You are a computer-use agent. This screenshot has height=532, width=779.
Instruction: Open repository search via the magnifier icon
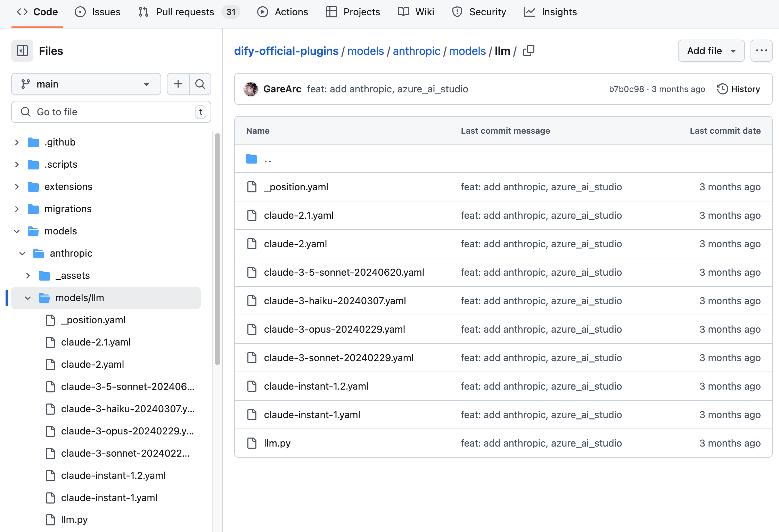click(x=200, y=84)
